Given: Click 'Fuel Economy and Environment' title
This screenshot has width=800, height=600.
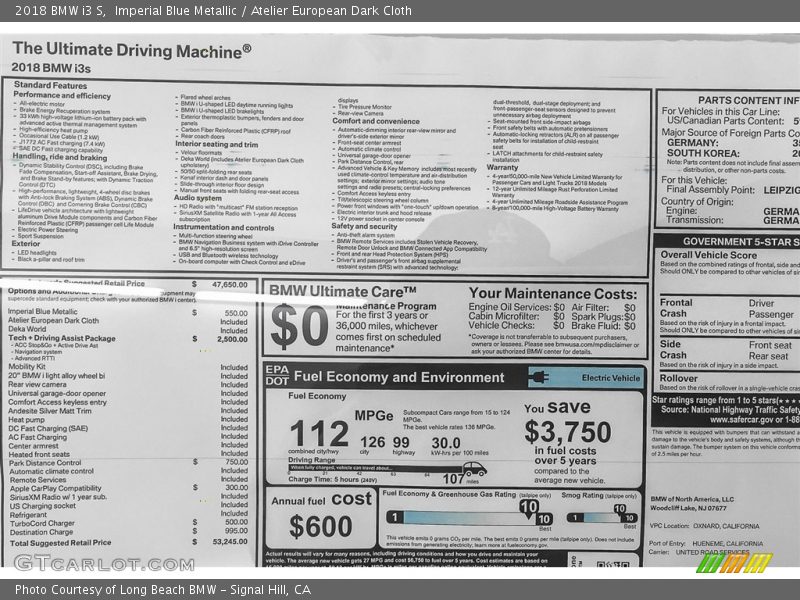Looking at the screenshot, I should pyautogui.click(x=399, y=377).
